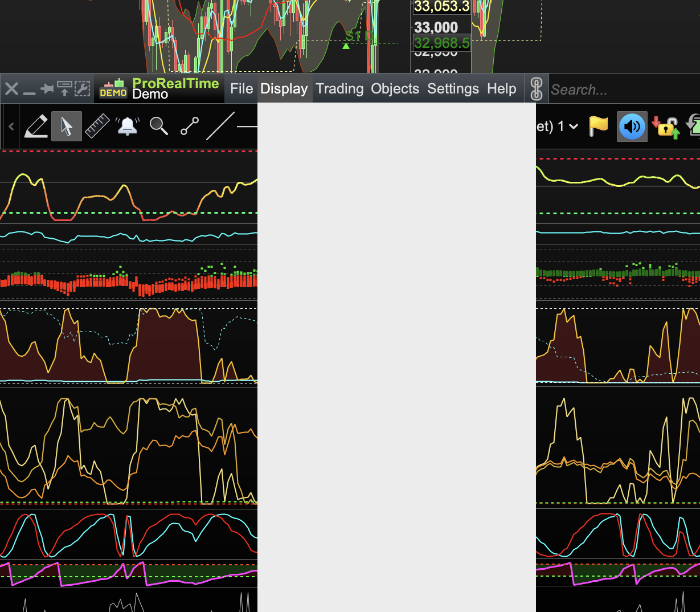
Task: Open the Help menu
Action: pos(501,89)
